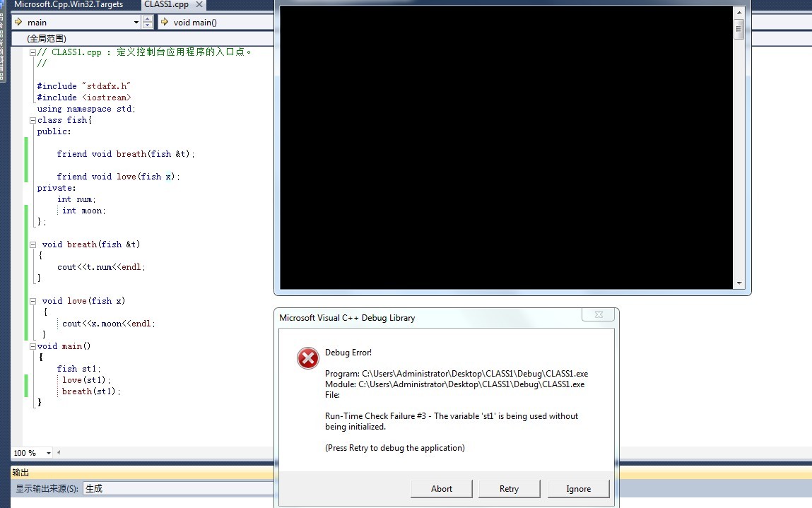The width and height of the screenshot is (812, 508).
Task: Close the Microsoft Visual C++ Debug Library dialog
Action: (599, 314)
